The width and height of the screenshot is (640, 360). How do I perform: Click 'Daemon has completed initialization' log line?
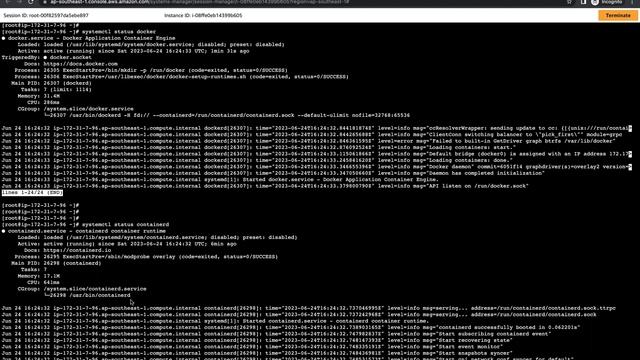[x=273, y=173]
